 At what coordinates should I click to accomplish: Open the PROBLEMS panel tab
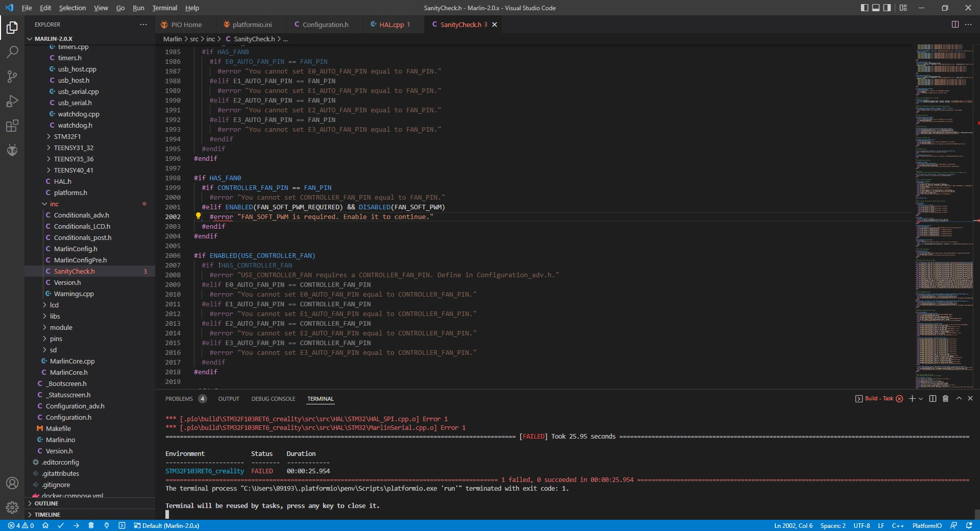(179, 399)
